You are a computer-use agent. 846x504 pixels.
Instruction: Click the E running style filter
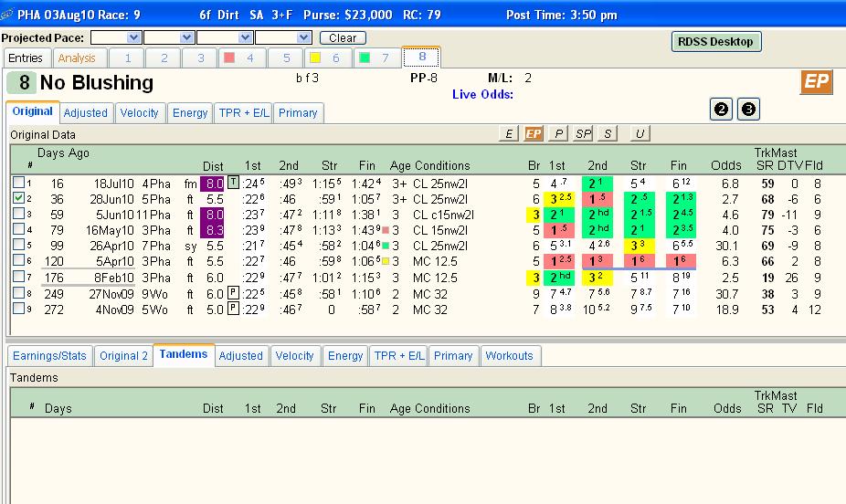pyautogui.click(x=509, y=133)
